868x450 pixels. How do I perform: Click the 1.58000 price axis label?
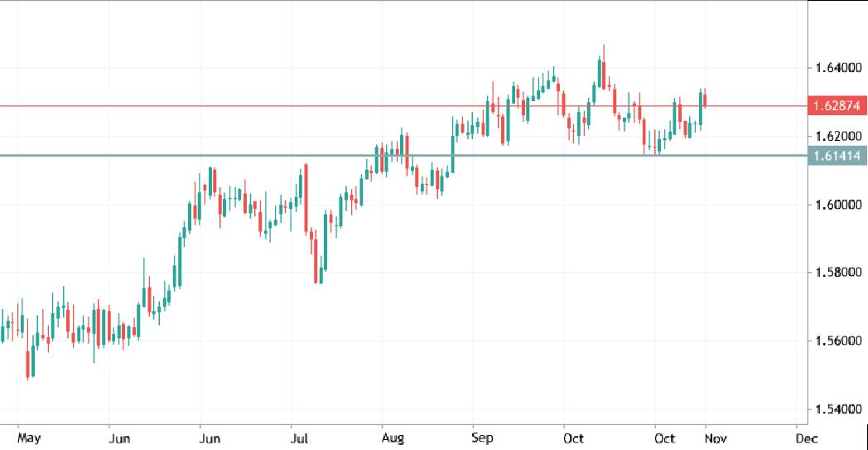[x=837, y=273]
